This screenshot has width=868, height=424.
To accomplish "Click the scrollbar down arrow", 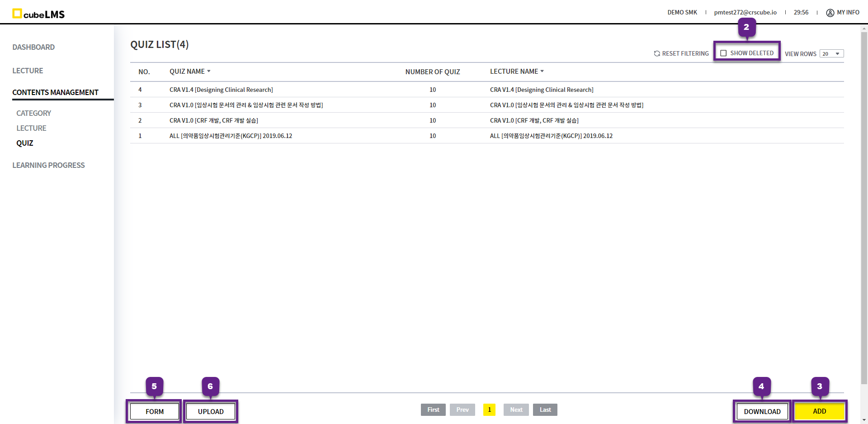I will point(864,419).
